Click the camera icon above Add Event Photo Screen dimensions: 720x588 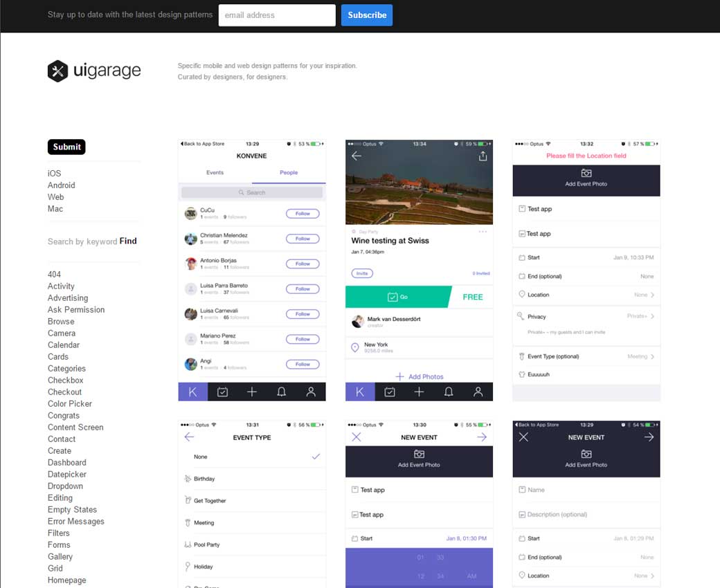pyautogui.click(x=586, y=173)
